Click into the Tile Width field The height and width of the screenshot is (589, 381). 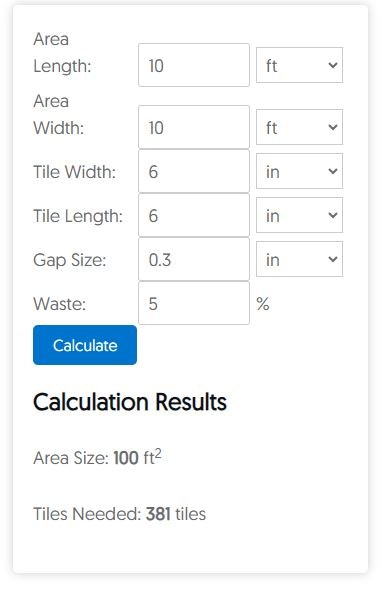pos(194,171)
